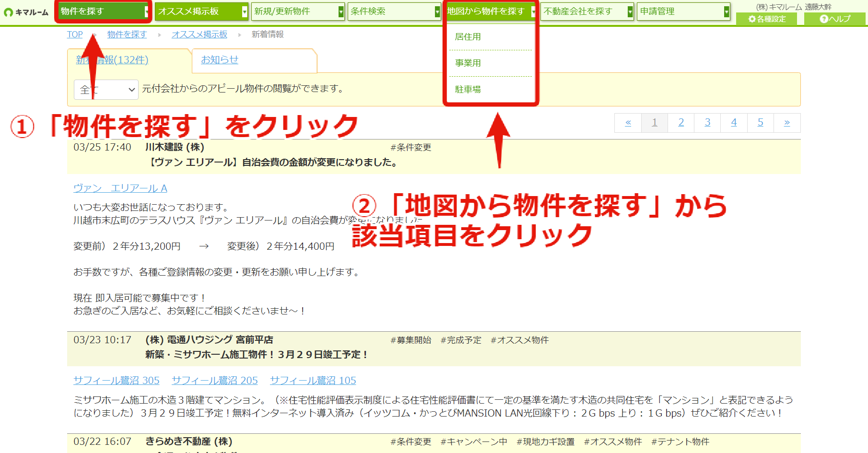Click the #完成予定 tag
The height and width of the screenshot is (453, 868).
[461, 340]
